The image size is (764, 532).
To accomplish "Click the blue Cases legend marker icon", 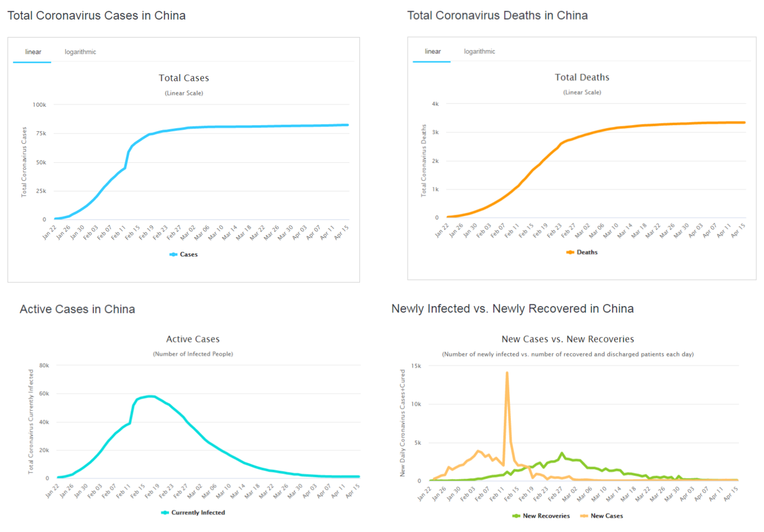I will [174, 254].
